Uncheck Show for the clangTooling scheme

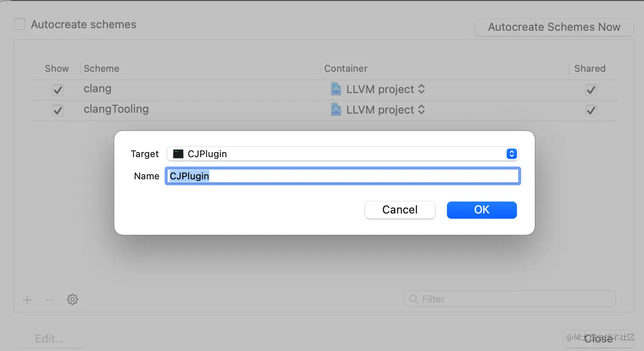(58, 110)
